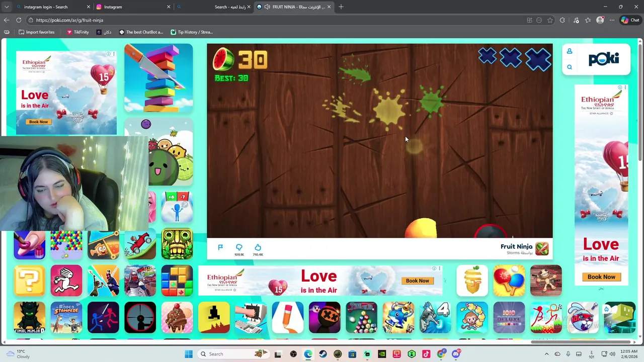Open the burlap ragdoll buddy game tile

coord(546,281)
